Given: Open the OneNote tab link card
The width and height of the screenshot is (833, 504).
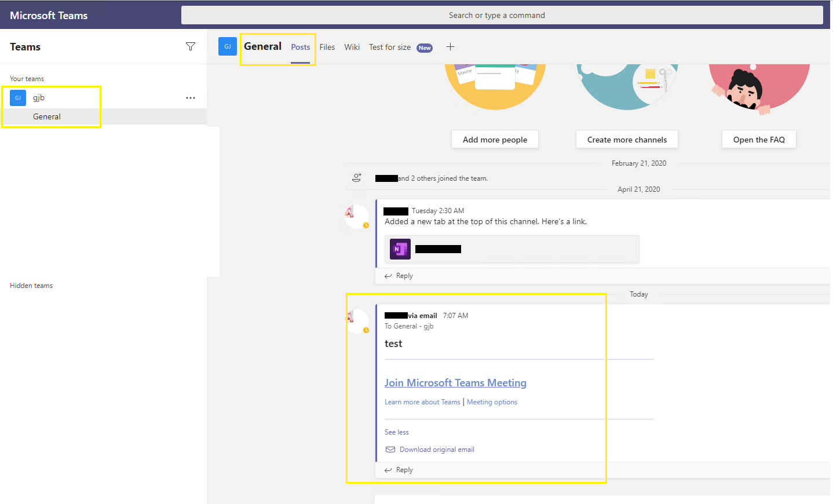Looking at the screenshot, I should click(512, 249).
